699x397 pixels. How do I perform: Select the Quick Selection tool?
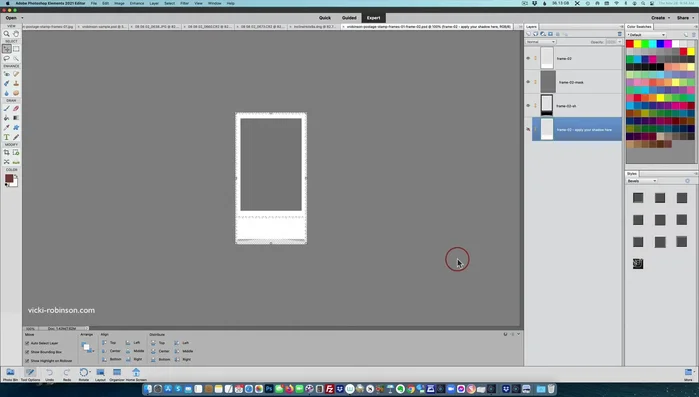tap(16, 58)
